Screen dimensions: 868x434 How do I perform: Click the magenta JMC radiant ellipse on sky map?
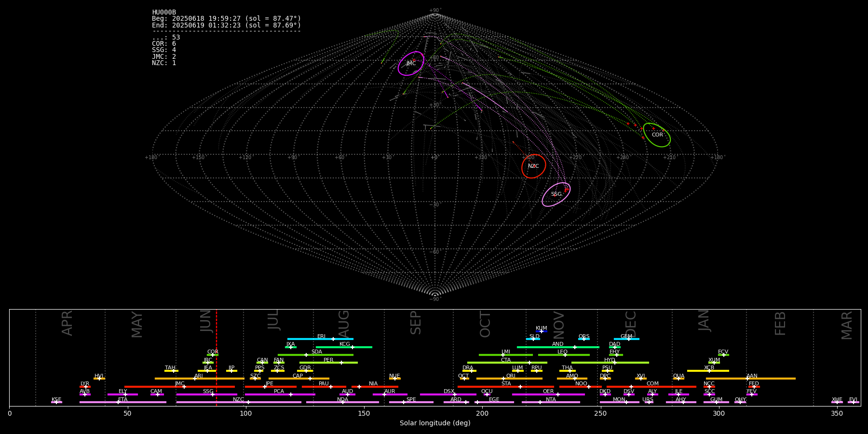(411, 64)
